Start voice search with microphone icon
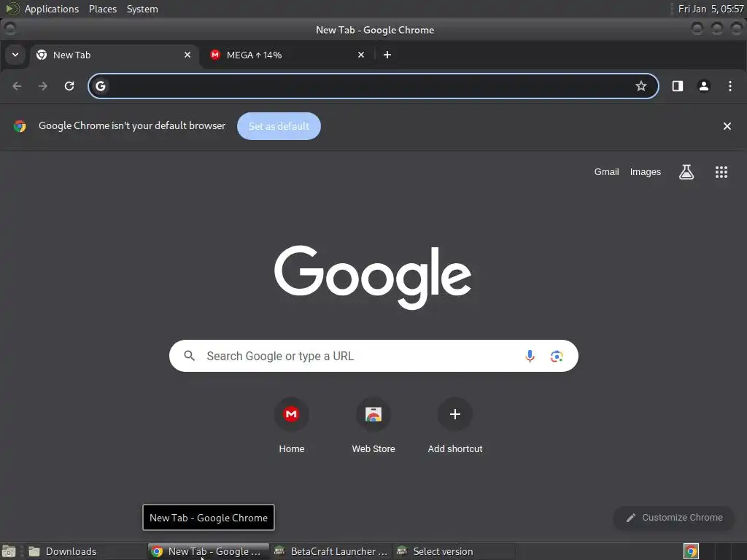 [530, 356]
